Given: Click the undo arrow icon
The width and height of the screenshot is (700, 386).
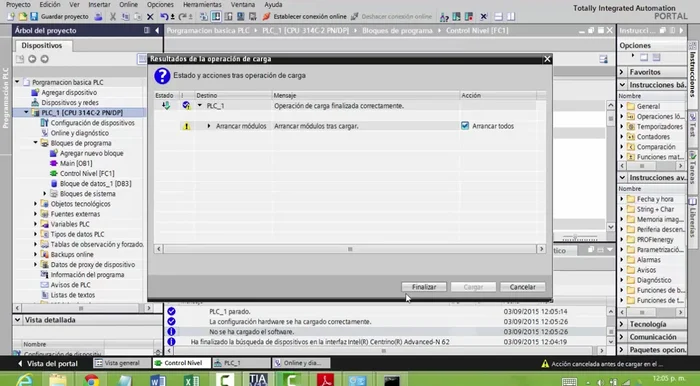Looking at the screenshot, I should (165, 17).
